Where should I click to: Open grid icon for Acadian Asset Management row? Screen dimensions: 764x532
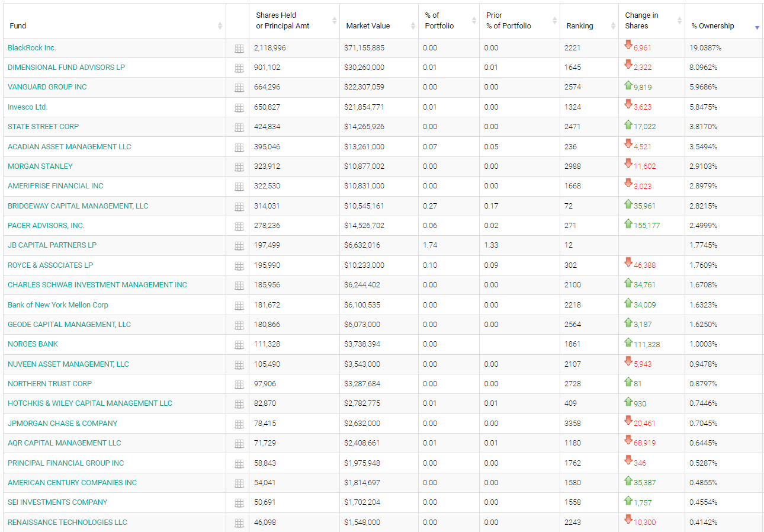tap(239, 148)
